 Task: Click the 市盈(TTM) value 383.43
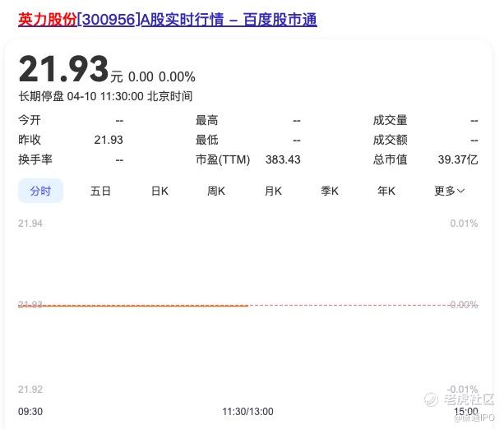[283, 159]
